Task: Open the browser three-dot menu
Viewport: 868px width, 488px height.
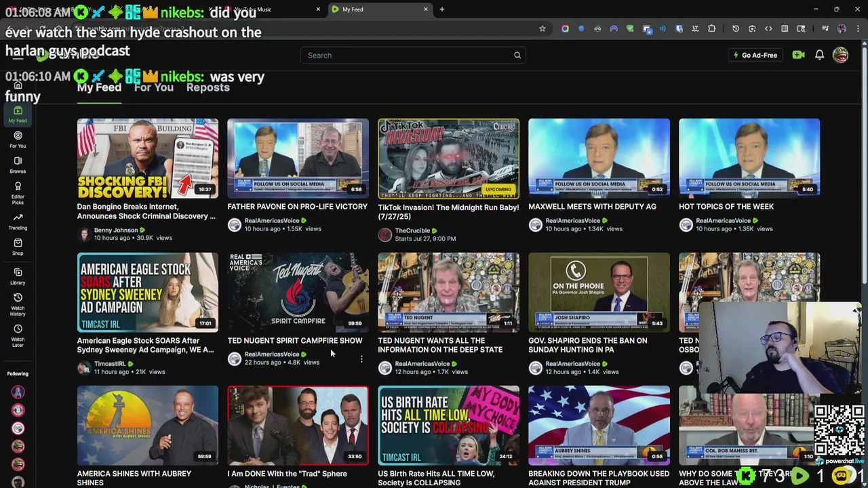Action: coord(857,28)
